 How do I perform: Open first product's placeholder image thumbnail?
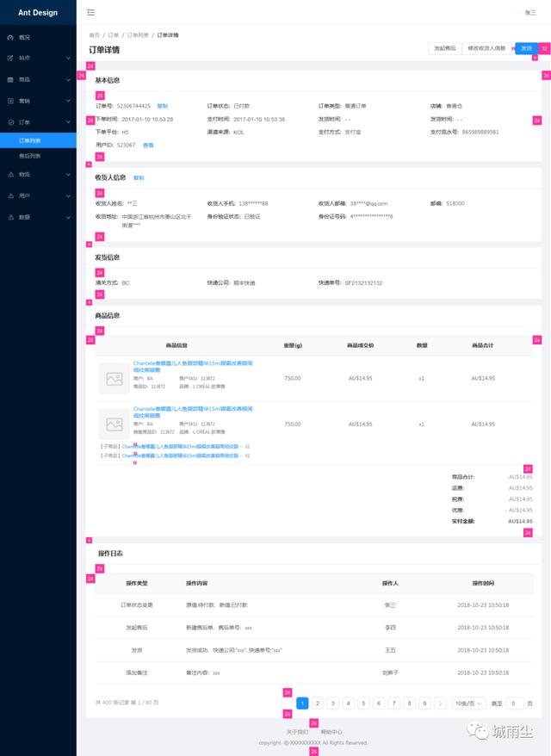115,379
